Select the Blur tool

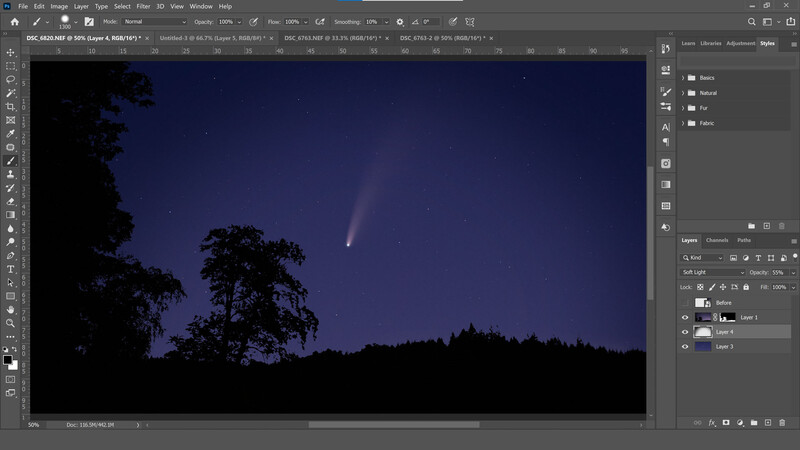(10, 229)
